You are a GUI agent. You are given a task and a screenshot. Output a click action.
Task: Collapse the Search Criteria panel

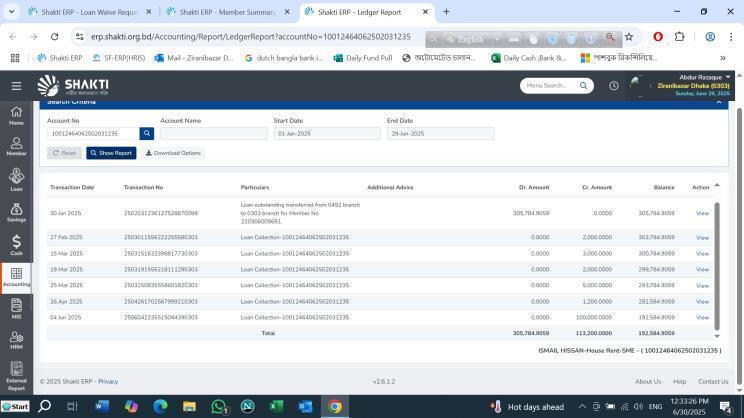(x=718, y=101)
